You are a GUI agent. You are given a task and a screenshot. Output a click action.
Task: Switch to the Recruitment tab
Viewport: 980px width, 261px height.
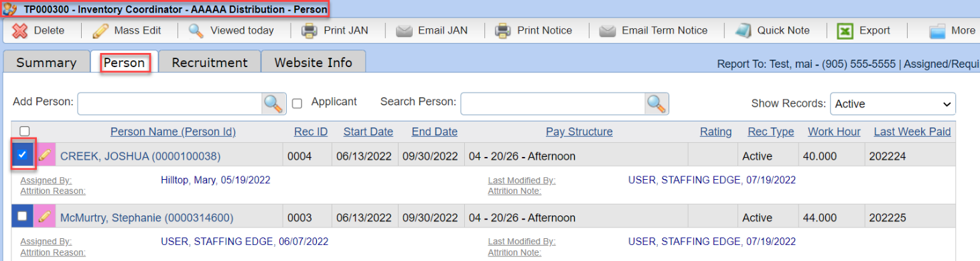click(x=210, y=62)
